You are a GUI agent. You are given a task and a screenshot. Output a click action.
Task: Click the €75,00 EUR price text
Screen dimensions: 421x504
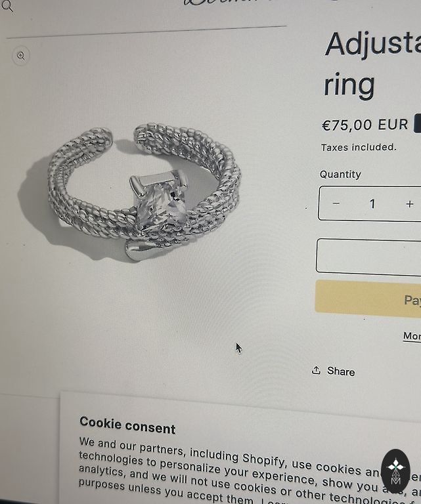[365, 125]
